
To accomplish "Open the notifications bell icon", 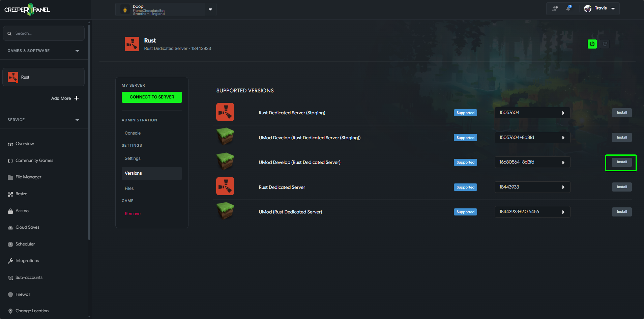I will pos(568,8).
